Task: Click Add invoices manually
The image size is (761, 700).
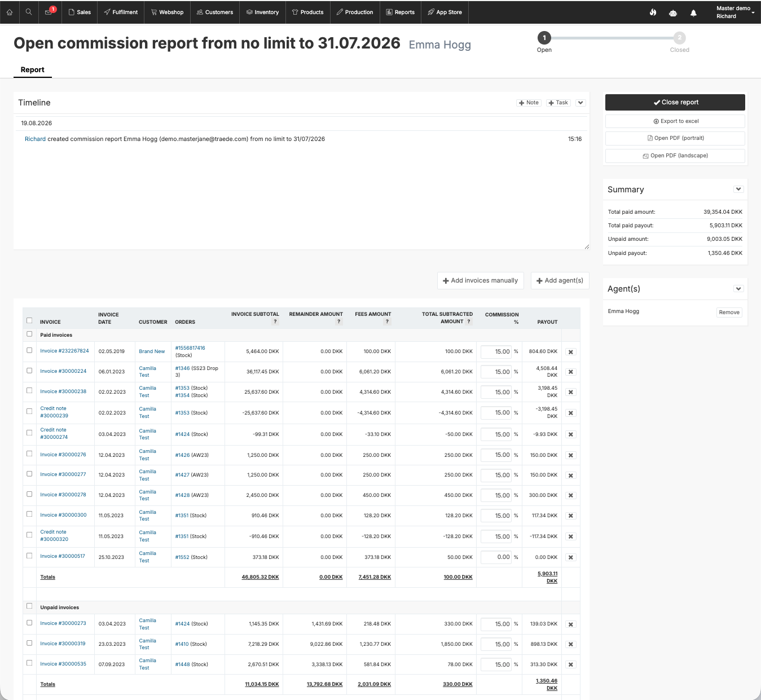Action: pyautogui.click(x=481, y=280)
